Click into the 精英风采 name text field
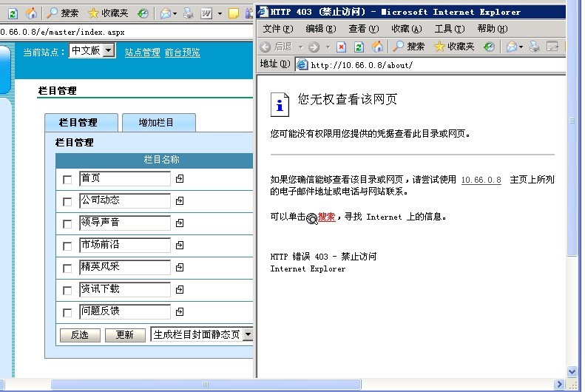 (124, 268)
